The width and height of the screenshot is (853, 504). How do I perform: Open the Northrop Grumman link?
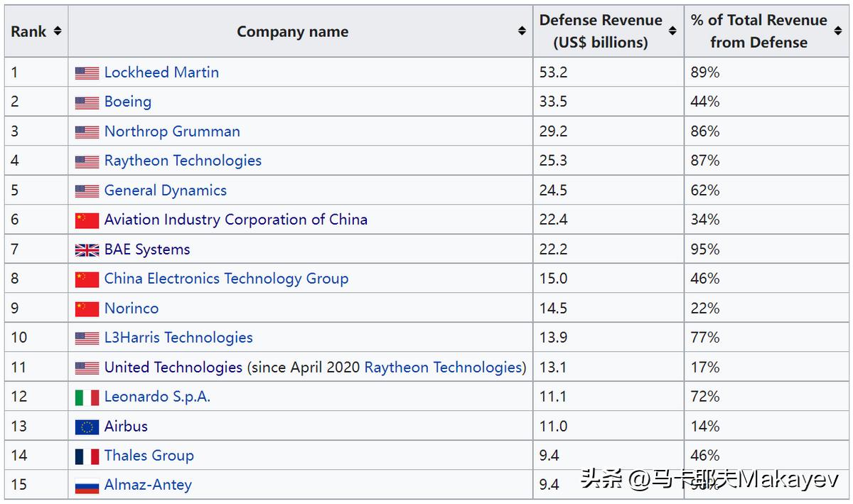tap(172, 132)
